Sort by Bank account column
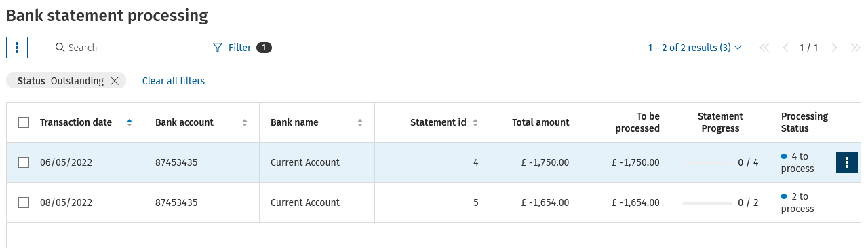Screen dimensions: 868x248 click(245, 122)
